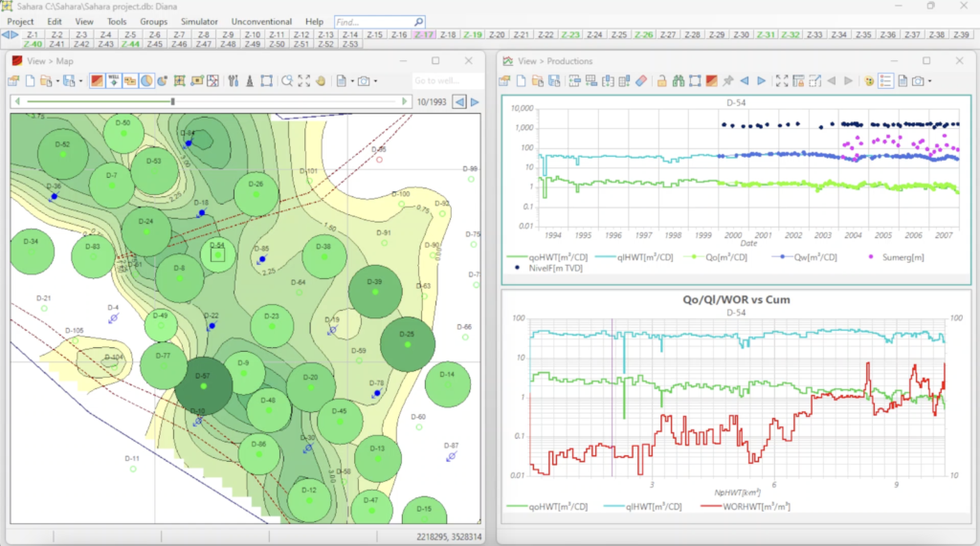Open the window layout icon in Map toolbar
This screenshot has width=980, height=546.
coord(13,80)
